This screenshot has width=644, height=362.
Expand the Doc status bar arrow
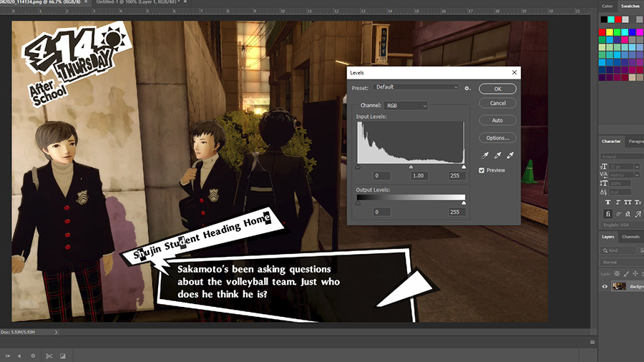pyautogui.click(x=56, y=332)
